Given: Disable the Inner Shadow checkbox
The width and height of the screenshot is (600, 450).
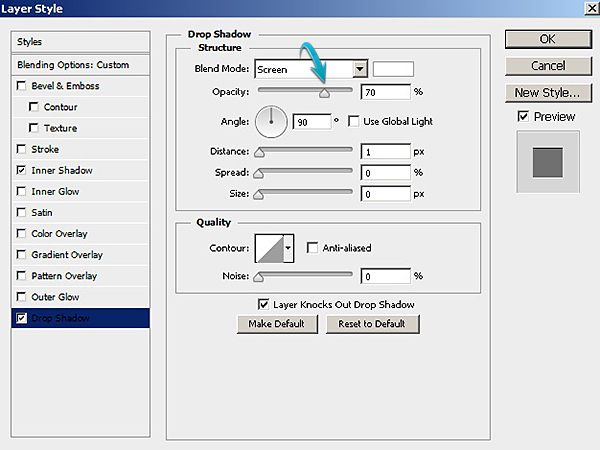Looking at the screenshot, I should click(22, 171).
